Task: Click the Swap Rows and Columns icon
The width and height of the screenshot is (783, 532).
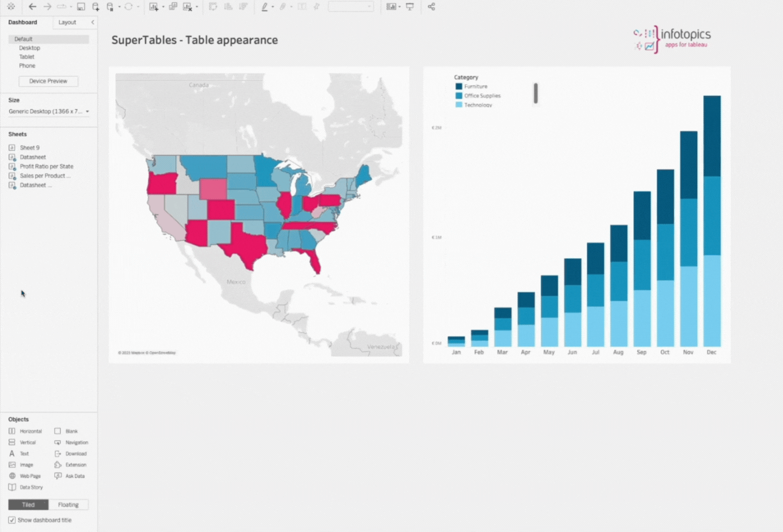Action: tap(213, 6)
